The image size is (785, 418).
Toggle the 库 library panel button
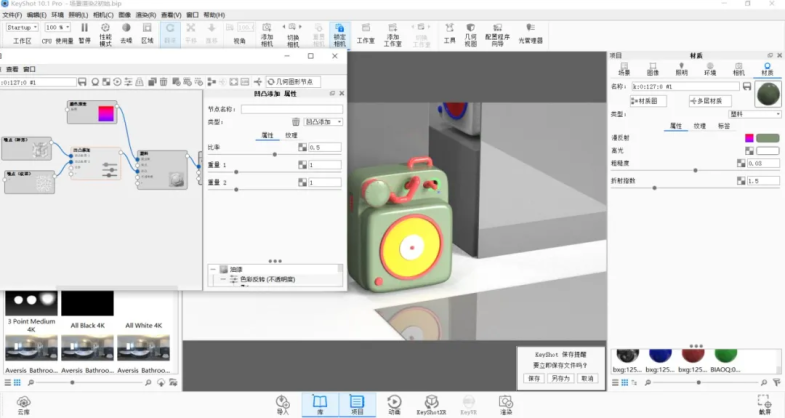tap(320, 402)
